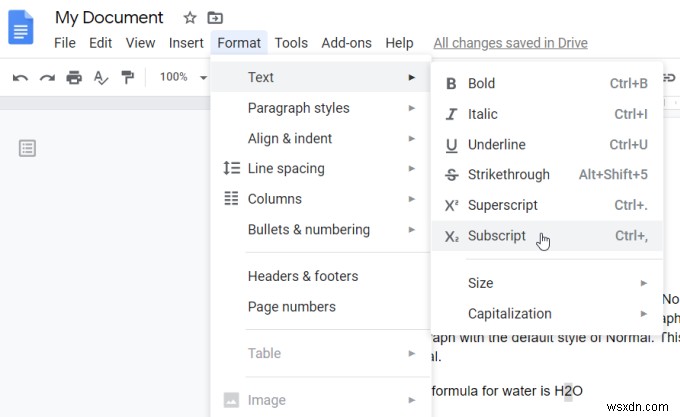Image resolution: width=680 pixels, height=417 pixels.
Task: Click the Paint format roller icon
Action: click(x=128, y=77)
